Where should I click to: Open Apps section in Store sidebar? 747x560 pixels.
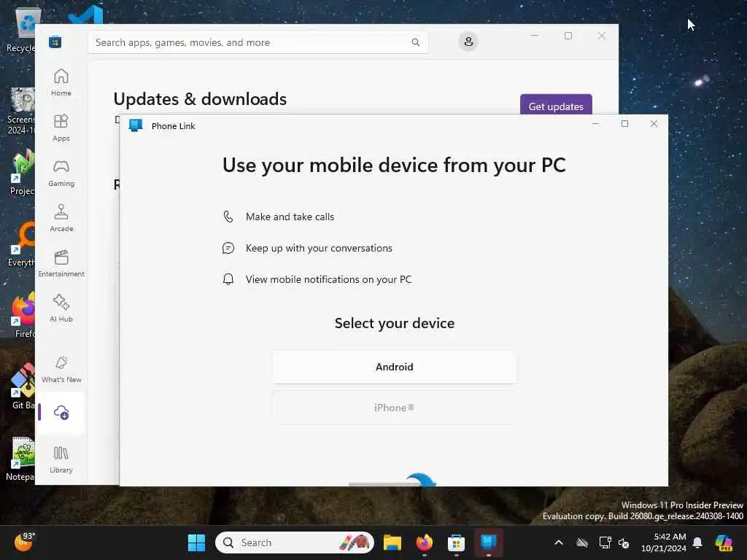(61, 128)
